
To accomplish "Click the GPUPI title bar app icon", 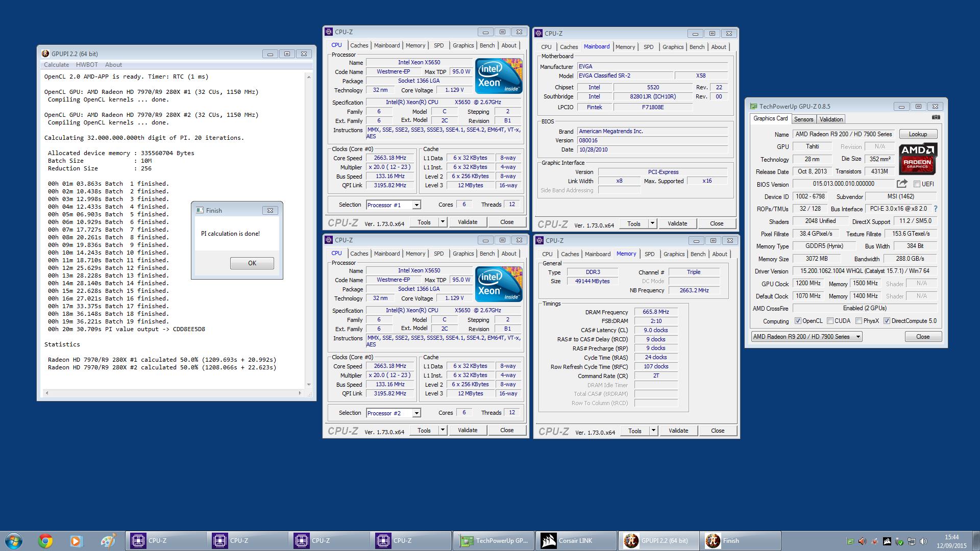I will click(x=45, y=54).
